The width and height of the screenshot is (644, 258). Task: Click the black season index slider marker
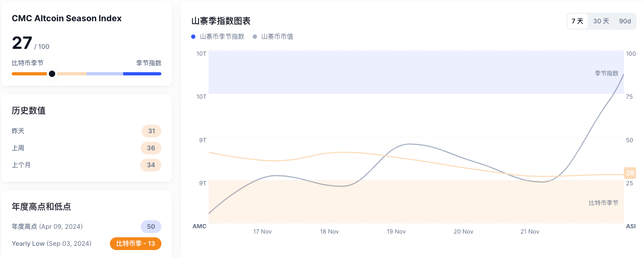(x=52, y=74)
